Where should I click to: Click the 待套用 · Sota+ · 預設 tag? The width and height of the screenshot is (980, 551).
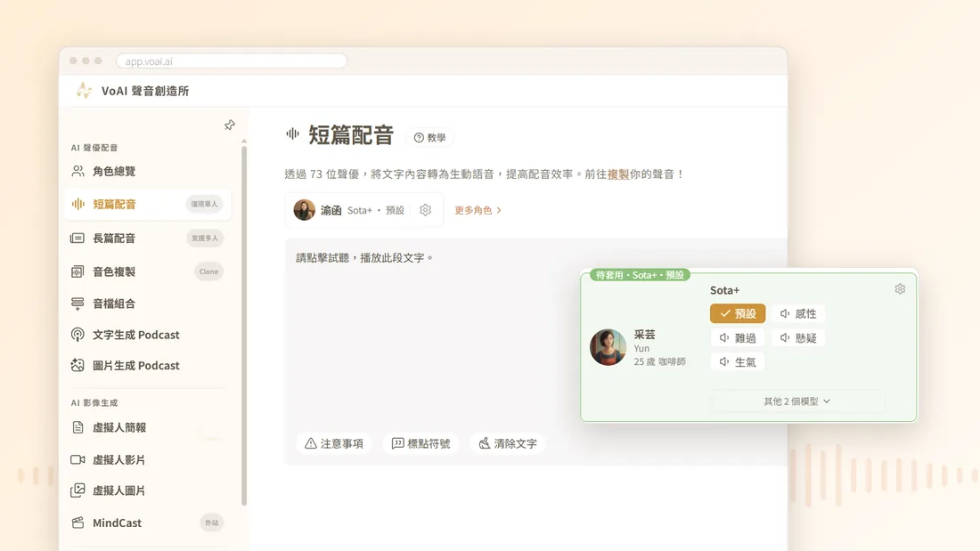[x=640, y=275]
